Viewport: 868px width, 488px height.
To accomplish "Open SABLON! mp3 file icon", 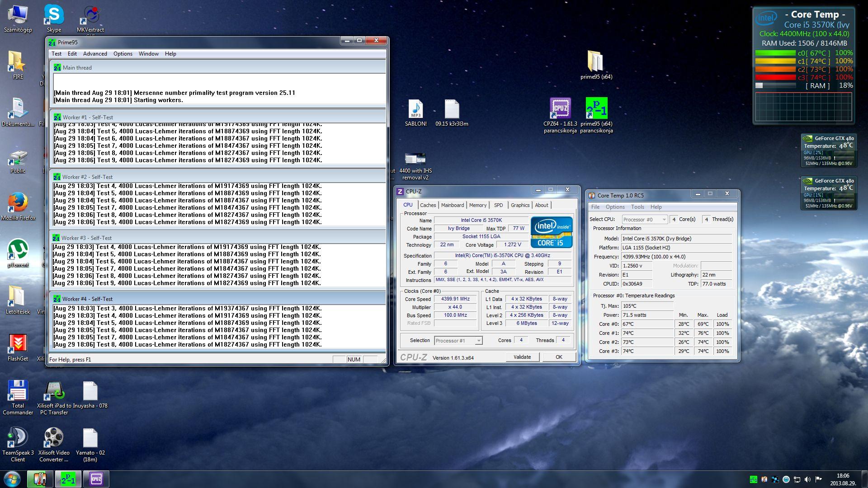I will pos(415,113).
